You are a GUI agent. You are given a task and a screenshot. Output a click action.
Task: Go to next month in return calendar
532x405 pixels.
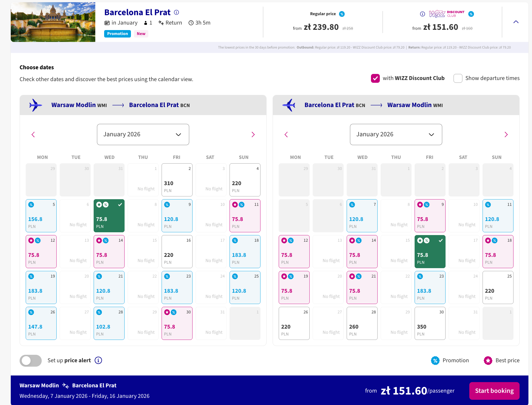tap(506, 135)
